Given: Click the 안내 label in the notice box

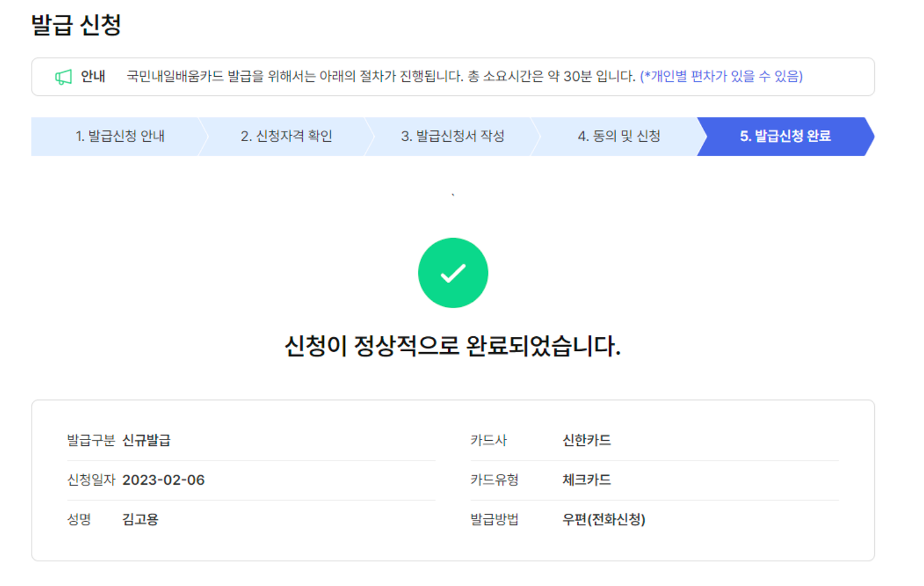Looking at the screenshot, I should click(93, 76).
